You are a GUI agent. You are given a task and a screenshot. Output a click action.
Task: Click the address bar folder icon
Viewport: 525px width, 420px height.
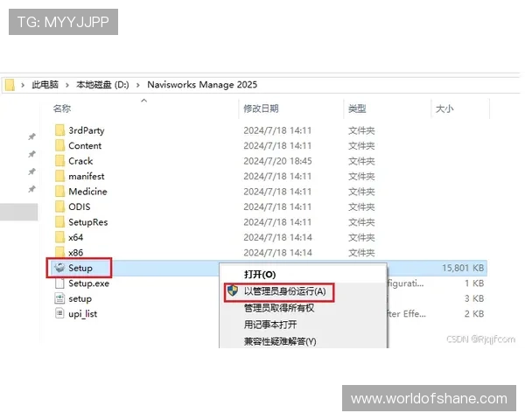coord(10,85)
